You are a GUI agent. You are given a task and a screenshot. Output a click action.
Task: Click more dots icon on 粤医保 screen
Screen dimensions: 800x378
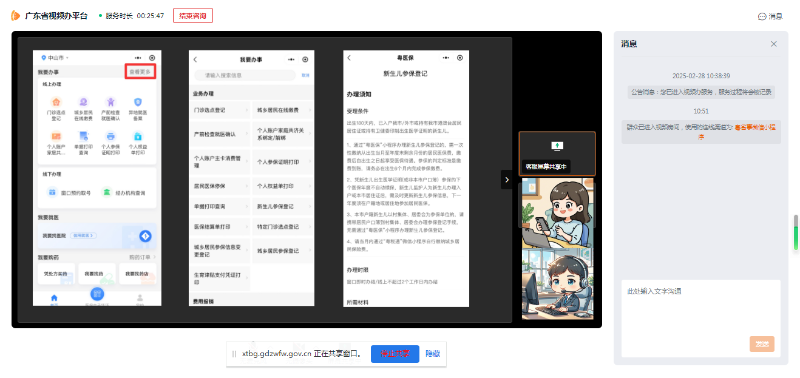tap(446, 58)
